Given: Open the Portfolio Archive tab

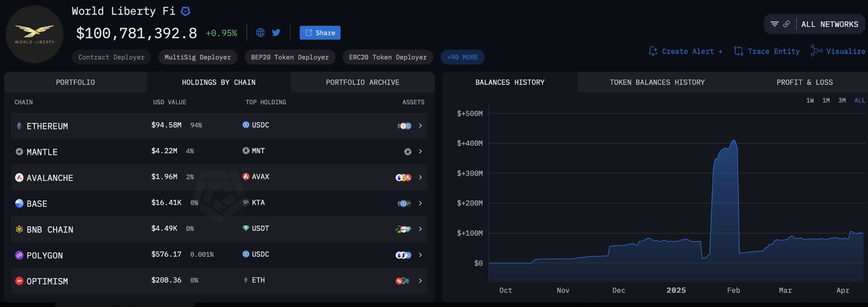Looking at the screenshot, I should [362, 82].
